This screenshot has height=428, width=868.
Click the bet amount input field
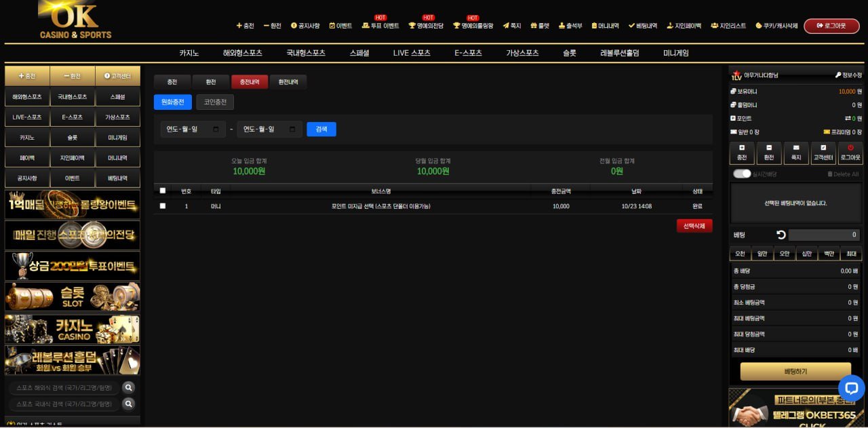pyautogui.click(x=824, y=235)
